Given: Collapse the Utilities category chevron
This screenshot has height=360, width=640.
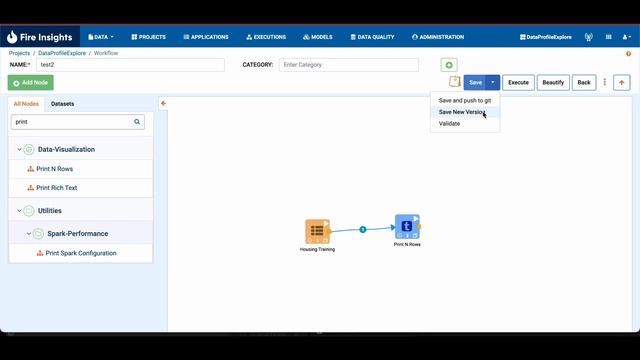Looking at the screenshot, I should 19,211.
